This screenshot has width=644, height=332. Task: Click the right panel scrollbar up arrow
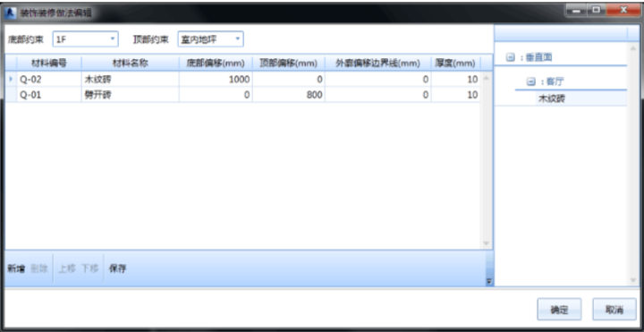633,48
